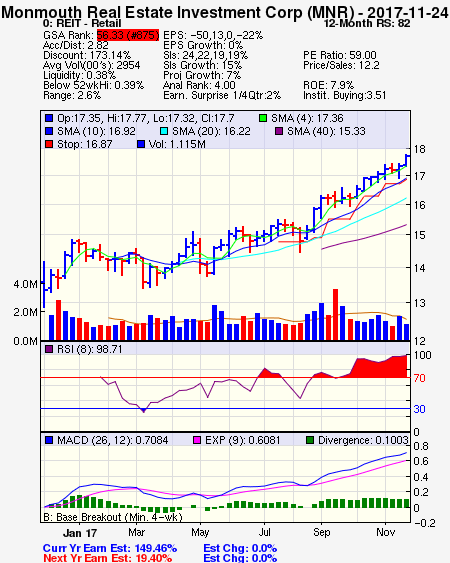This screenshot has height=563, width=450.
Task: Click the price axis label 18
Action: (419, 149)
